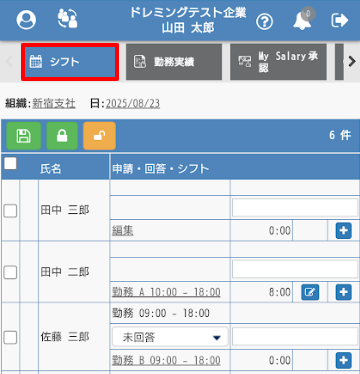Click the green lock button
The width and height of the screenshot is (360, 374).
click(x=62, y=136)
